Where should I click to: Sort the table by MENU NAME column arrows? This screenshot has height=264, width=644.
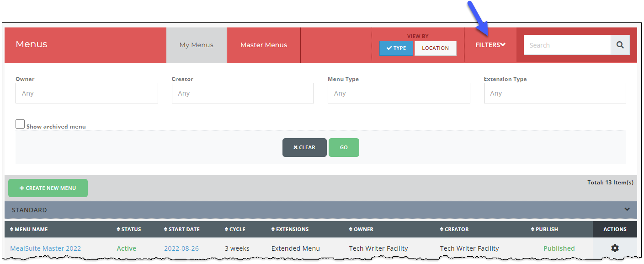[11, 229]
